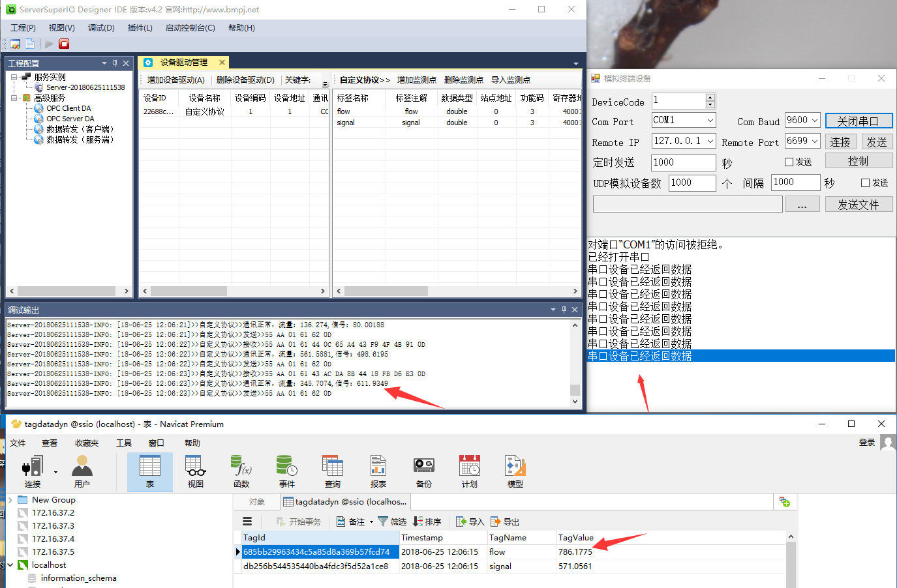
Task: Click the 筛选 filter funnel icon
Action: tap(383, 522)
